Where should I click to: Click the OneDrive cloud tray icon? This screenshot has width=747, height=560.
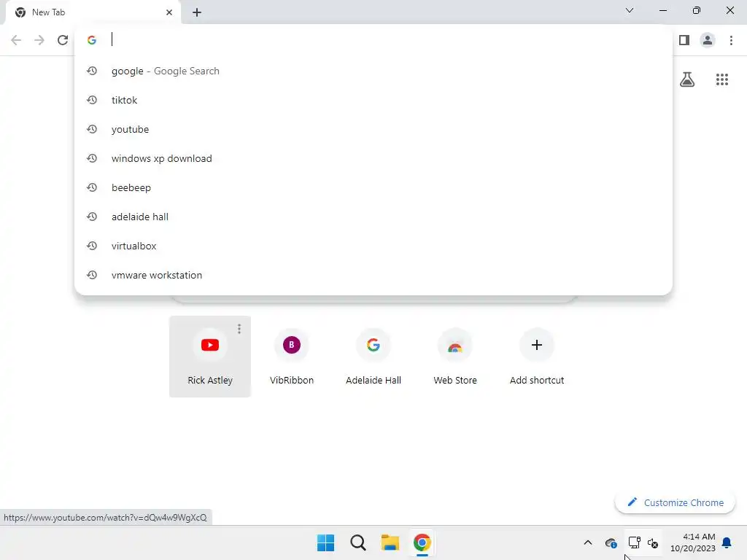(611, 542)
